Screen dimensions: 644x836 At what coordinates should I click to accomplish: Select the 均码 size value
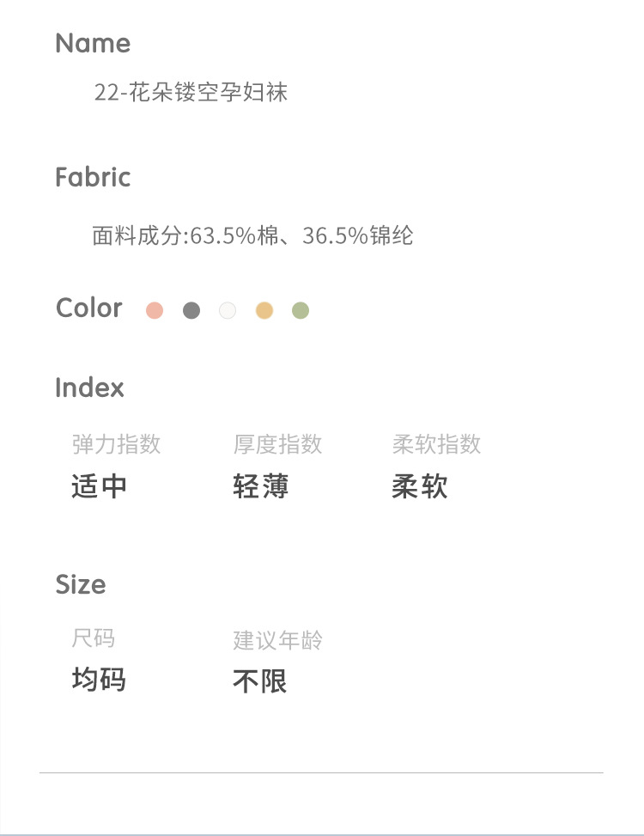(99, 680)
